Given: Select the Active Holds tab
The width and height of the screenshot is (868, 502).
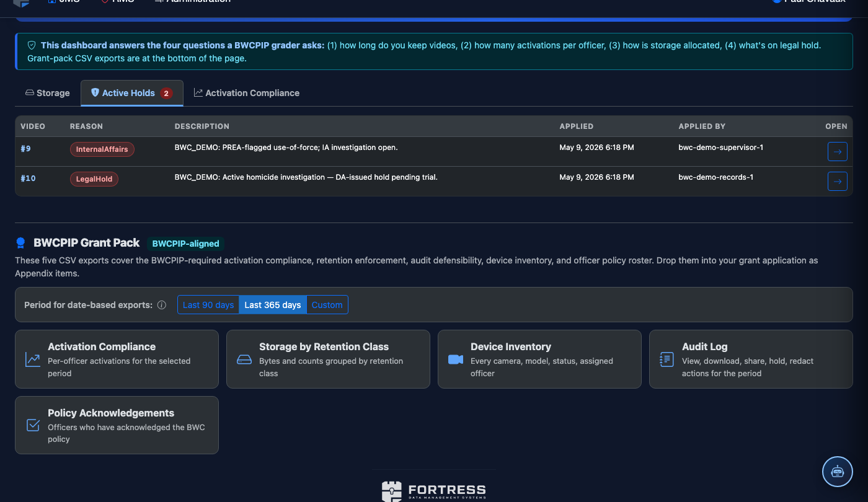Looking at the screenshot, I should click(132, 93).
